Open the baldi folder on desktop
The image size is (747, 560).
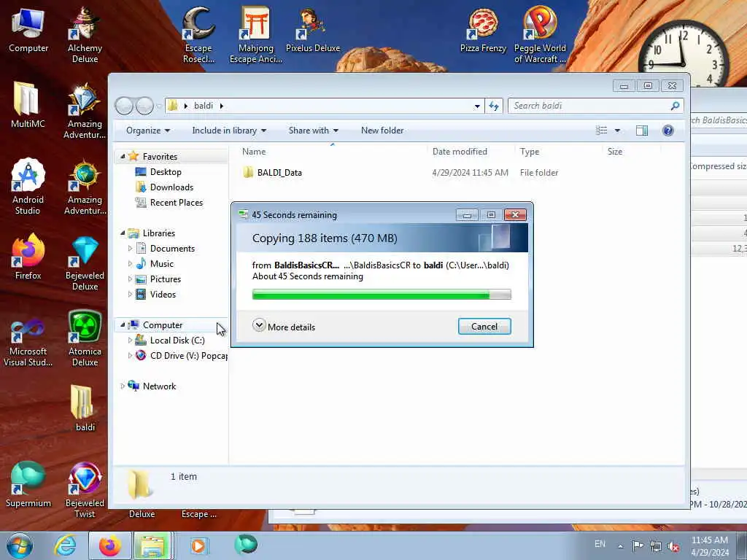(85, 408)
